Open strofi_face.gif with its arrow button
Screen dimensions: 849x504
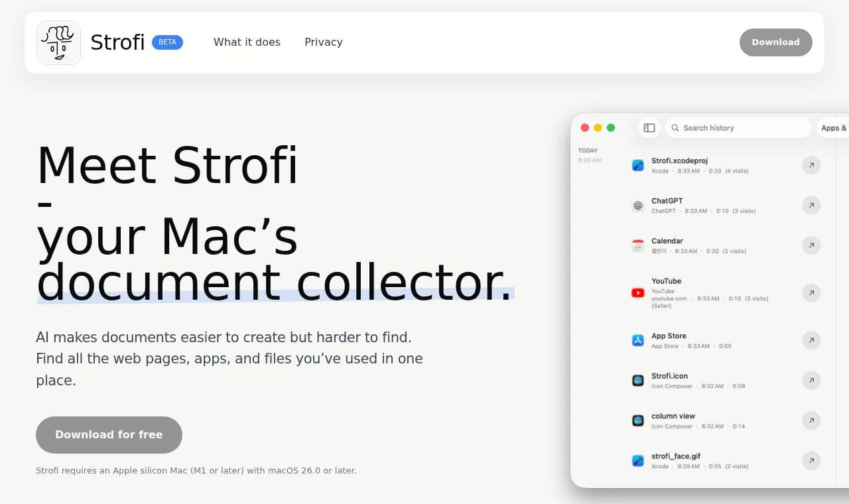(x=811, y=460)
